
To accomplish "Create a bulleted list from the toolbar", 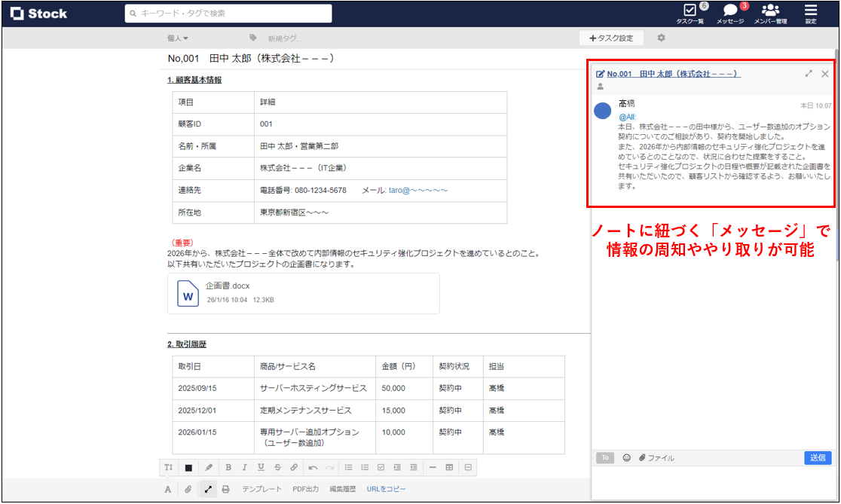I will pyautogui.click(x=349, y=467).
